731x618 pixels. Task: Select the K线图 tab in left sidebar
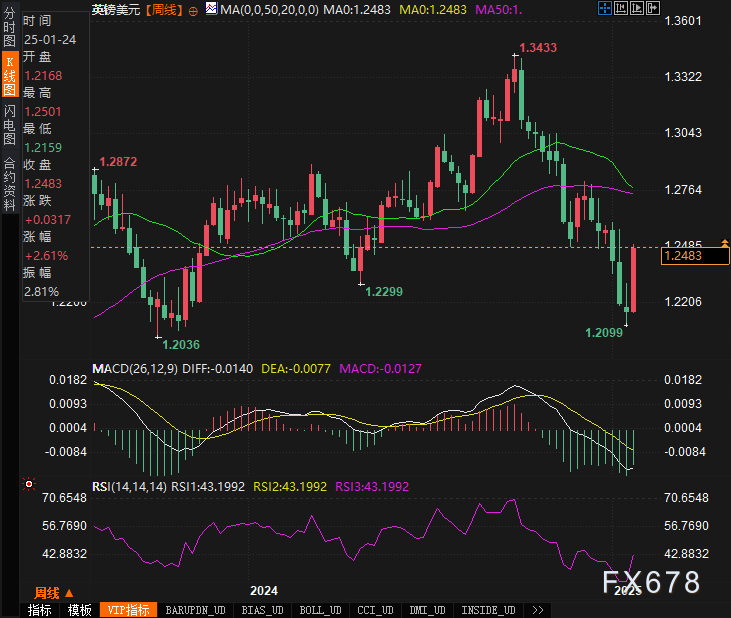tap(9, 74)
